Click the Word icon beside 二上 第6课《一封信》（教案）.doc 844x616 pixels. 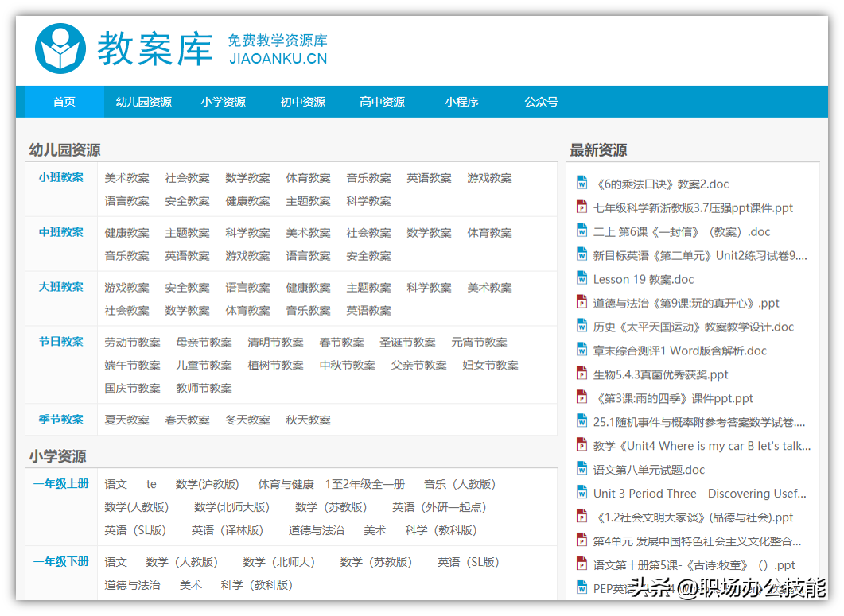tap(583, 231)
